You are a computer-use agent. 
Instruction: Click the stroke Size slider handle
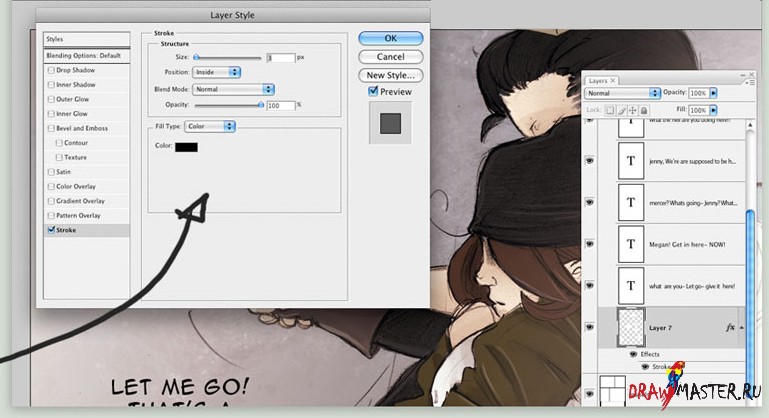point(196,57)
